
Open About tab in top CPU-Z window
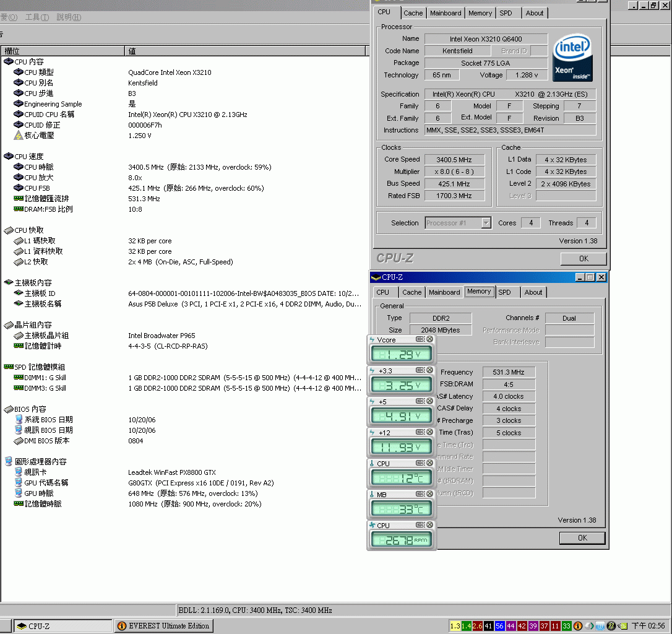535,13
